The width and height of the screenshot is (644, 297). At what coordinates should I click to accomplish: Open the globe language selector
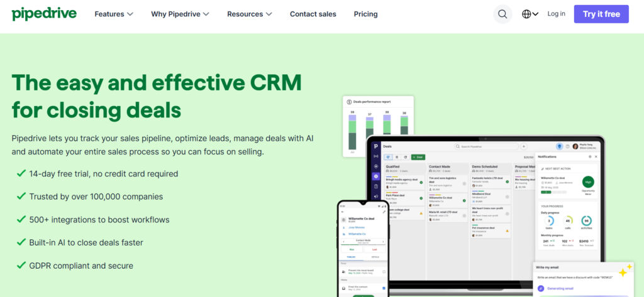(530, 14)
